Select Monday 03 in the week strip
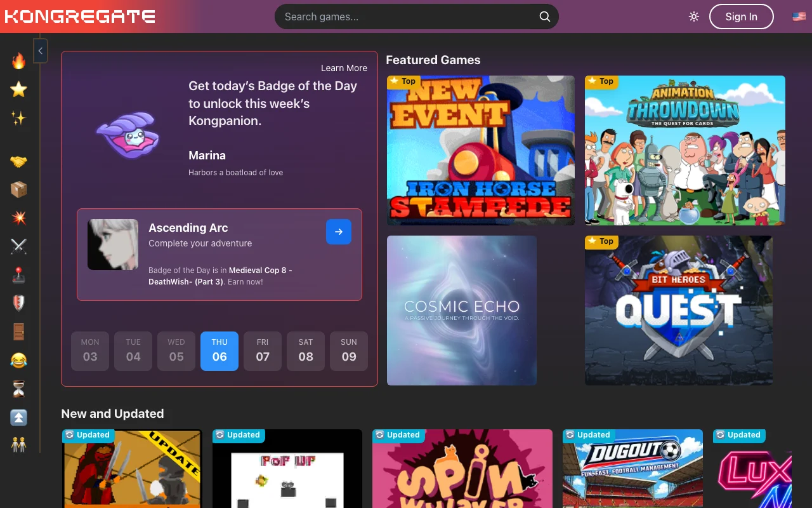This screenshot has height=508, width=812. click(90, 351)
